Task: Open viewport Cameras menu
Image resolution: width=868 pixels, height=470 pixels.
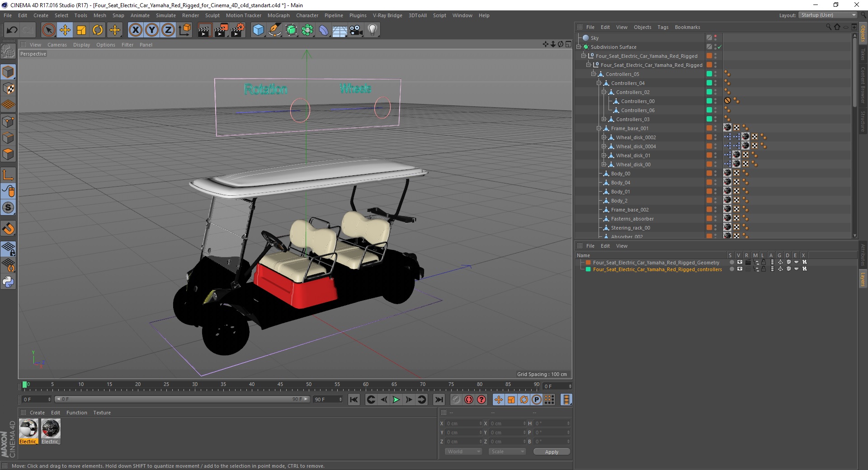Action: pos(57,45)
